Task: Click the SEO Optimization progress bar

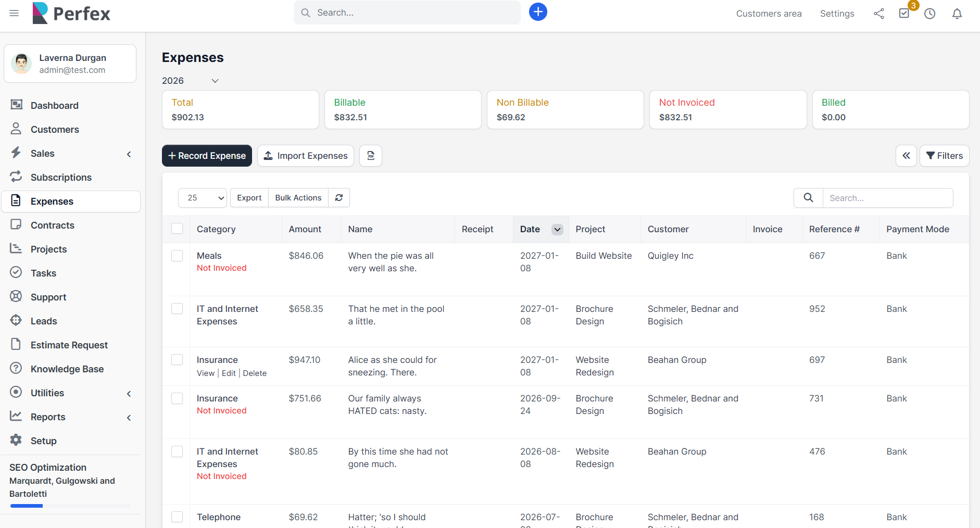Action: (x=70, y=506)
